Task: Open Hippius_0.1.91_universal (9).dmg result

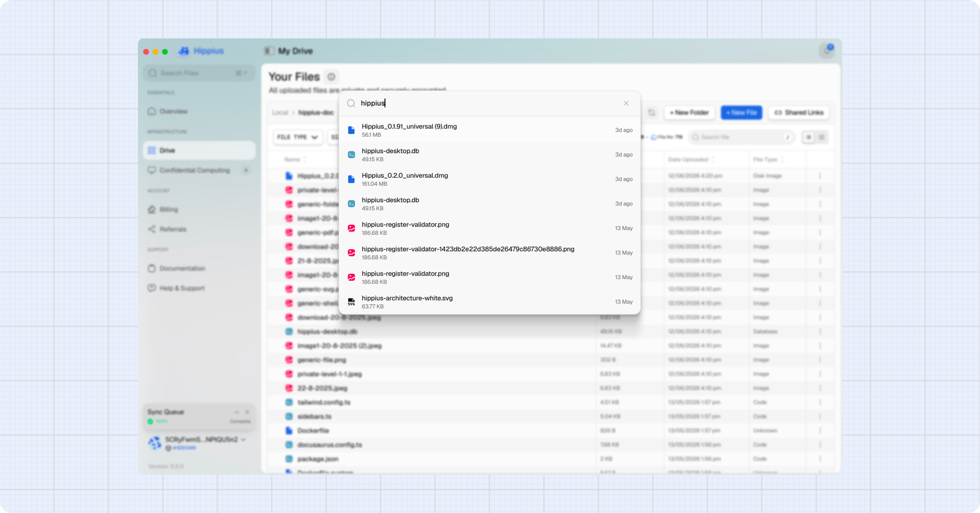Action: (x=490, y=130)
